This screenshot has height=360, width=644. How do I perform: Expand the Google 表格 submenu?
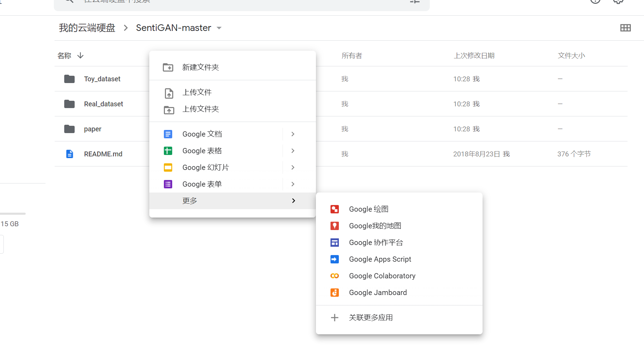(293, 150)
